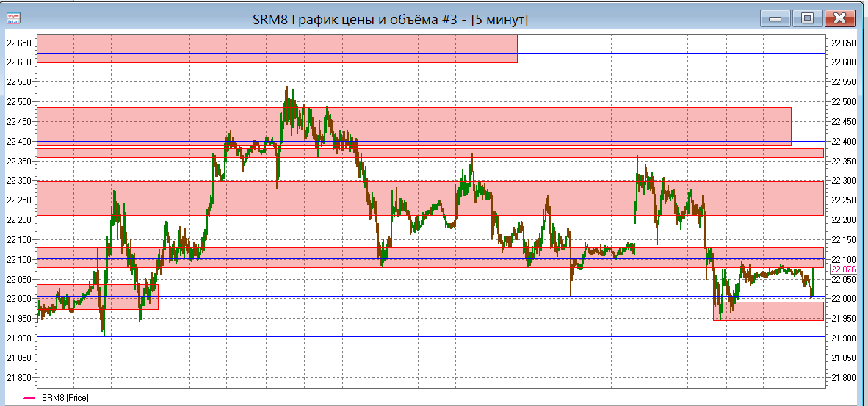Click the 22 300 label on left price axis
Viewport: 868px width, 406px height.
18,181
